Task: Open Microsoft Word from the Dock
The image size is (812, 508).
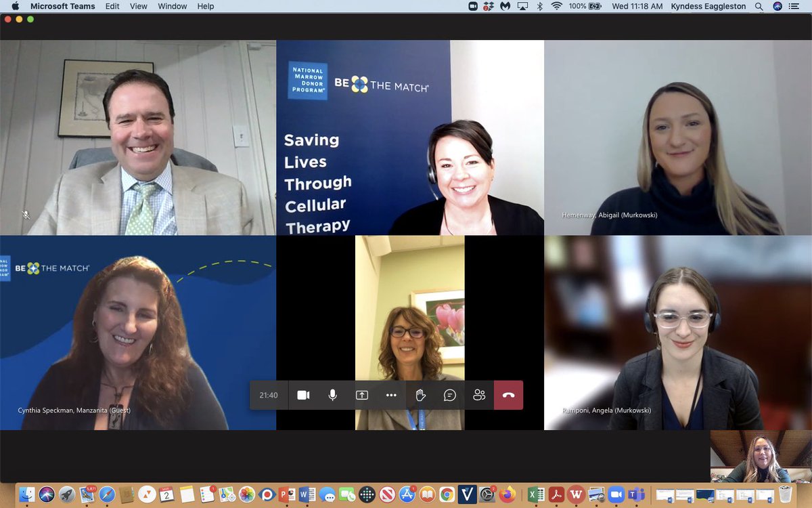Action: click(307, 494)
